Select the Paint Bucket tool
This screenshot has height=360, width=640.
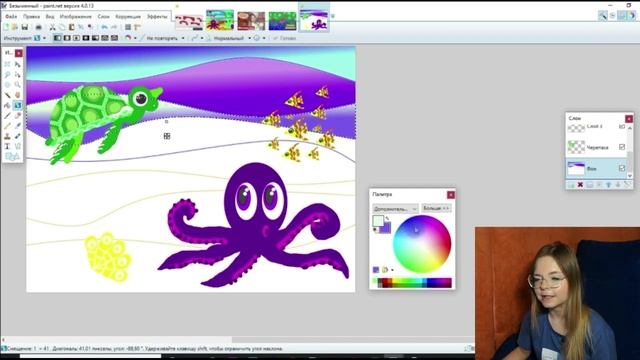(7, 105)
